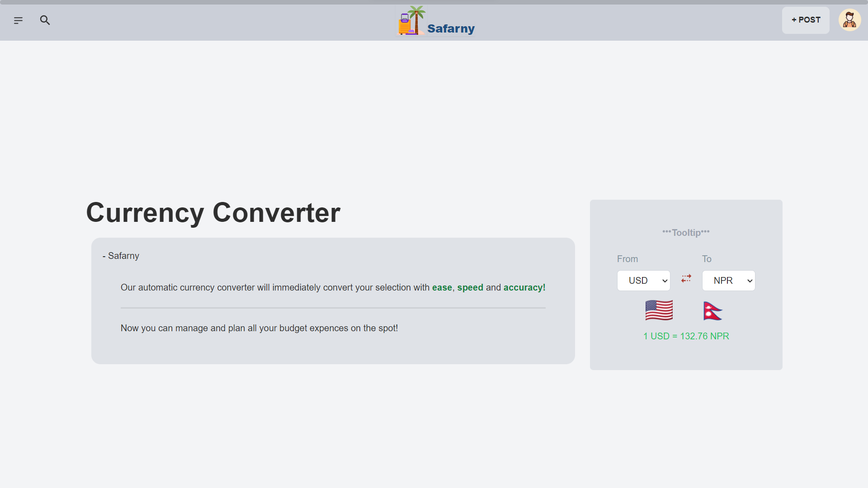Click the green word 'ease'
This screenshot has width=868, height=488.
pyautogui.click(x=442, y=287)
